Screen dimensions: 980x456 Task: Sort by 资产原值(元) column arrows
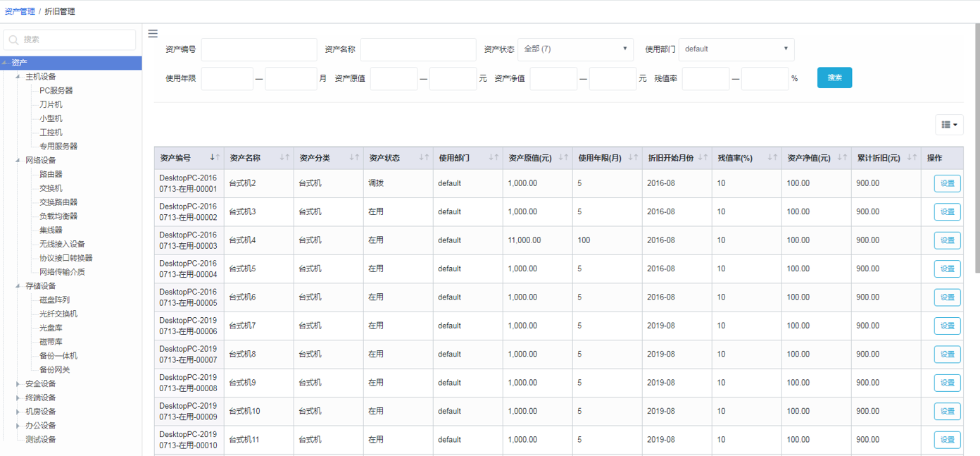pos(563,158)
